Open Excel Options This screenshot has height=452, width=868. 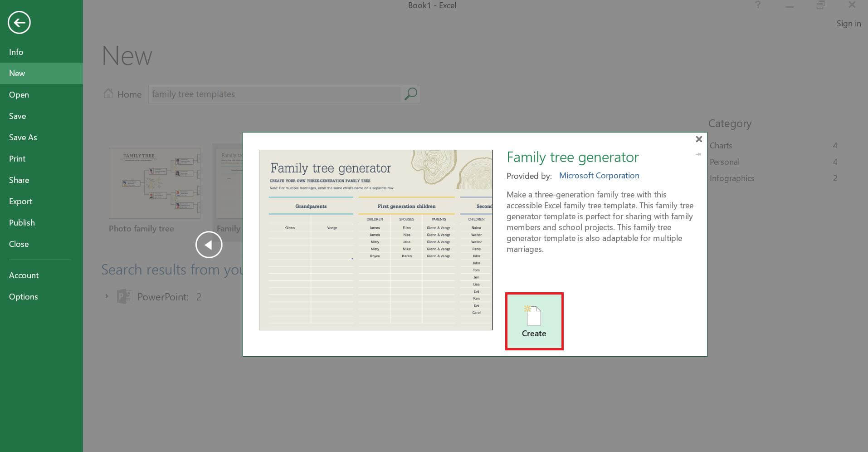pyautogui.click(x=23, y=296)
